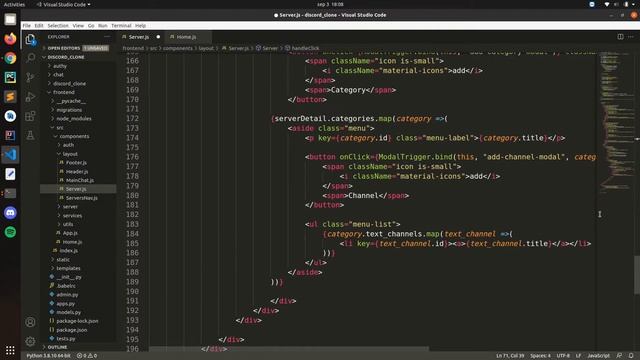Expand the services folder
The height and width of the screenshot is (360, 640).
point(72,216)
